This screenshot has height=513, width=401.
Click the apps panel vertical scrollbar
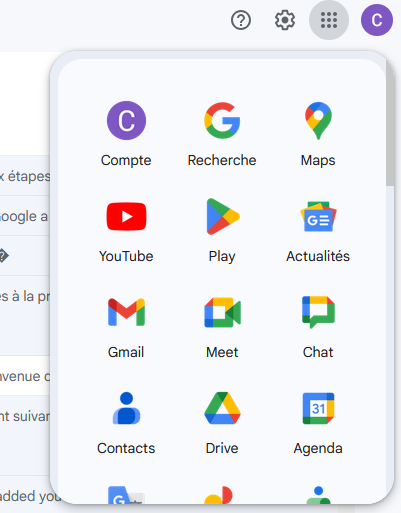[x=390, y=123]
